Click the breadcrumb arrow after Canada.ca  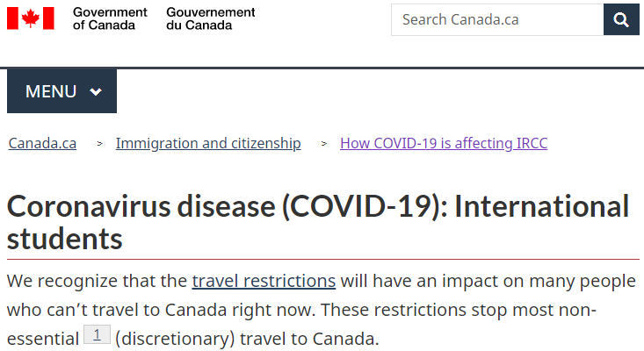tap(99, 144)
